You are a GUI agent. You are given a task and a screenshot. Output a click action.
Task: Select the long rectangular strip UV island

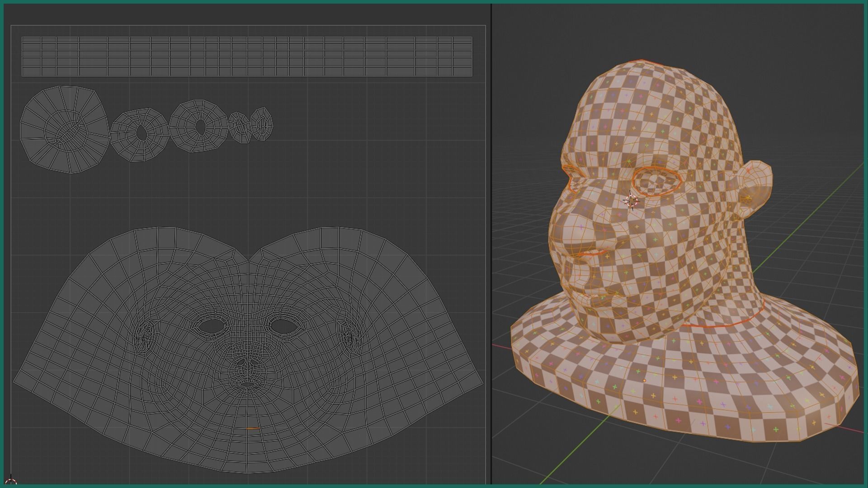(247, 56)
